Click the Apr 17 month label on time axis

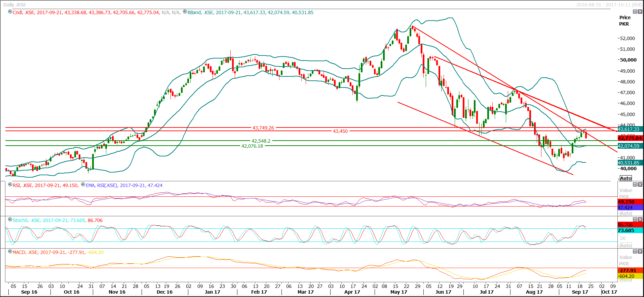(352, 292)
